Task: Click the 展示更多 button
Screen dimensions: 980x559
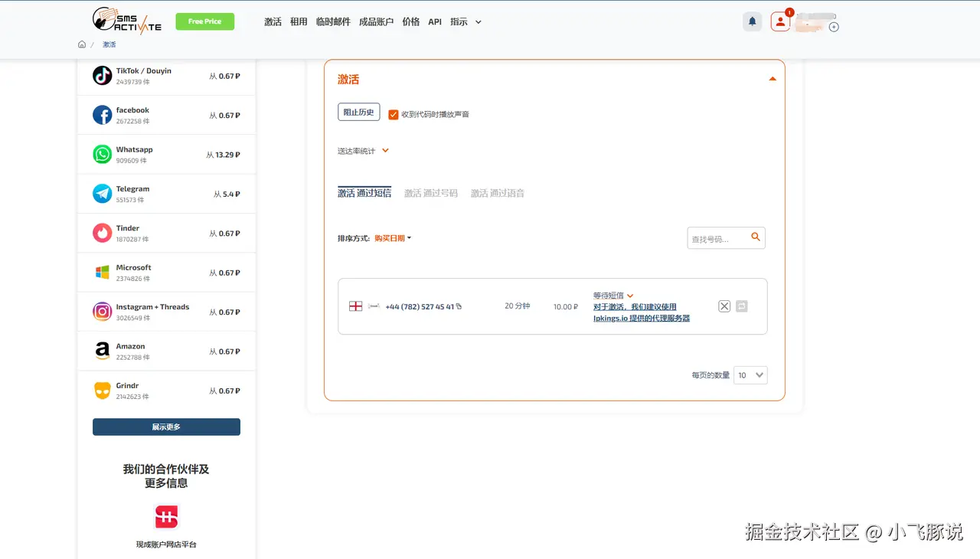Action: (166, 427)
